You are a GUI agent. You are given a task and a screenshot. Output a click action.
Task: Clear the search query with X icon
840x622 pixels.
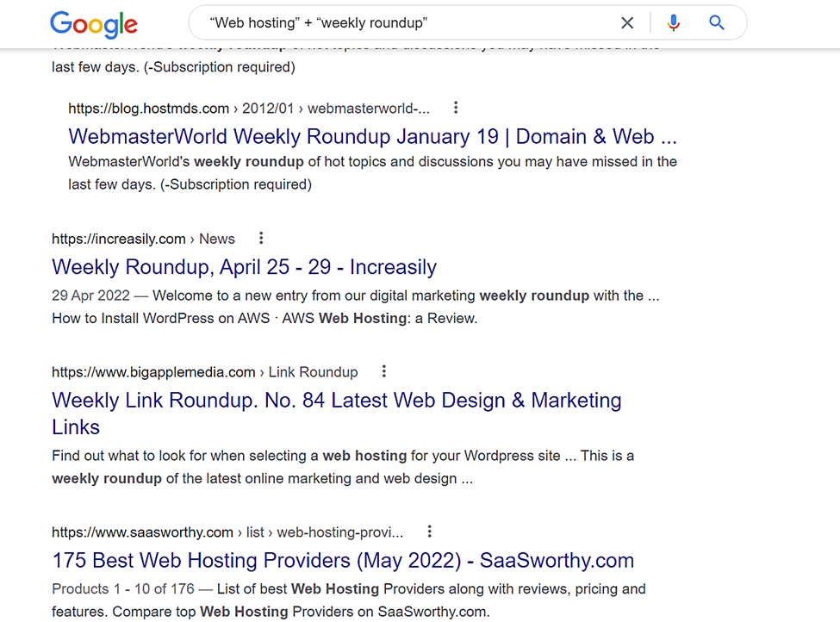tap(627, 23)
